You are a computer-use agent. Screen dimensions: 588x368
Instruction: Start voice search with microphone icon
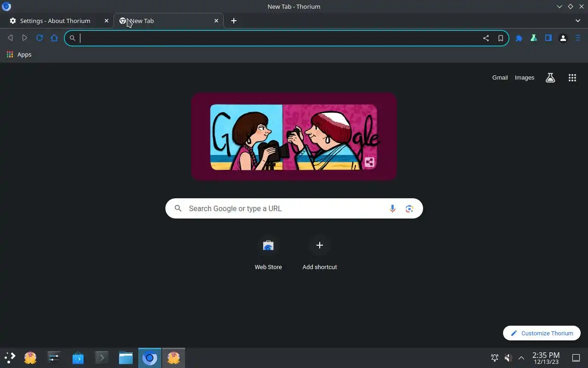[x=392, y=208]
